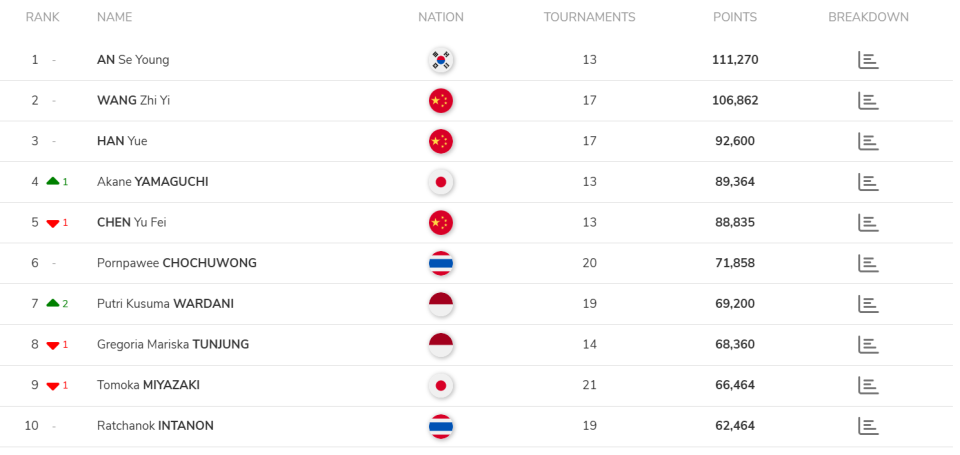
Task: Open CHEN Yu Fei breakdown icon
Action: tap(868, 222)
